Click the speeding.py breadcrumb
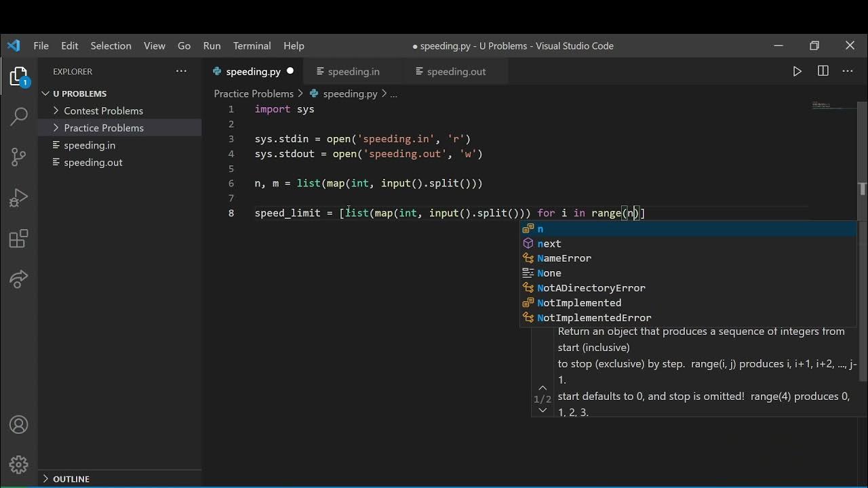Viewport: 868px width, 488px height. [x=350, y=94]
